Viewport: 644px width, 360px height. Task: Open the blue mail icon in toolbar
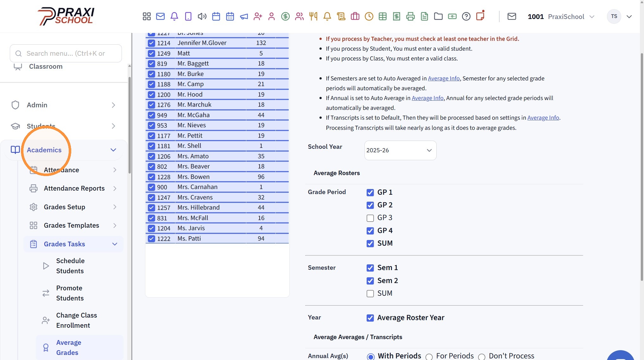[x=161, y=16]
